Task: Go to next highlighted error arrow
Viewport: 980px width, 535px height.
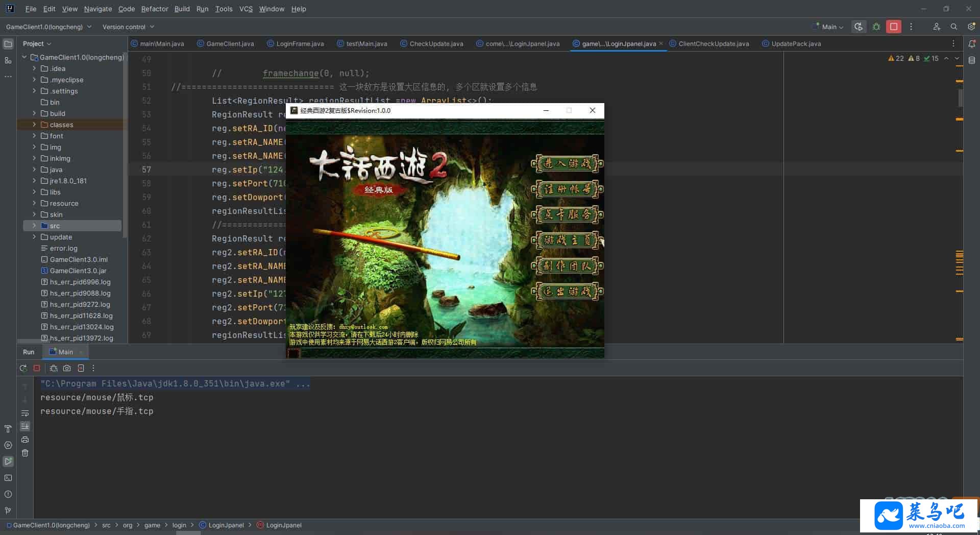Action: [957, 58]
